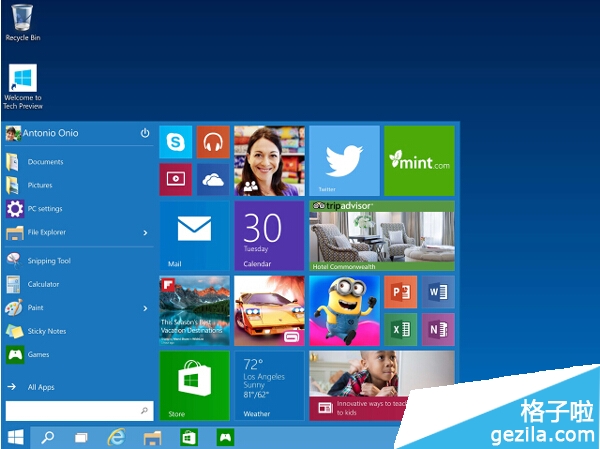Expand the Paint jump list arrow
This screenshot has height=449, width=600.
point(145,308)
